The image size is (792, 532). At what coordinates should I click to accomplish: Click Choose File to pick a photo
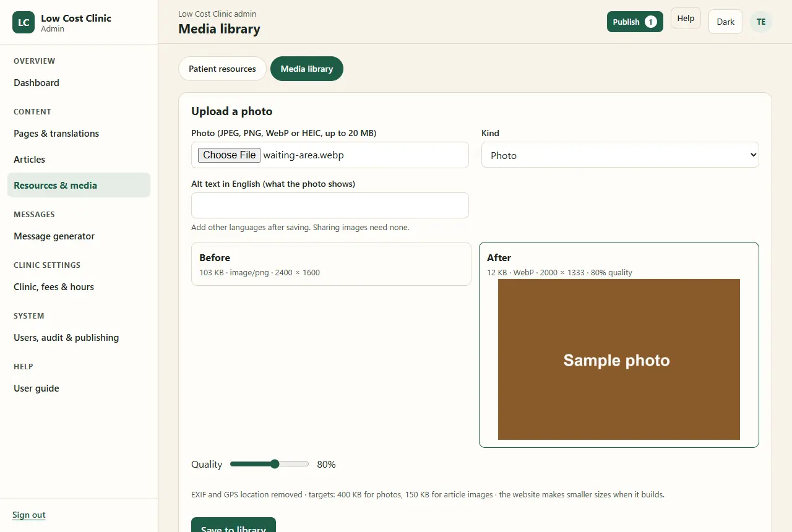[229, 155]
